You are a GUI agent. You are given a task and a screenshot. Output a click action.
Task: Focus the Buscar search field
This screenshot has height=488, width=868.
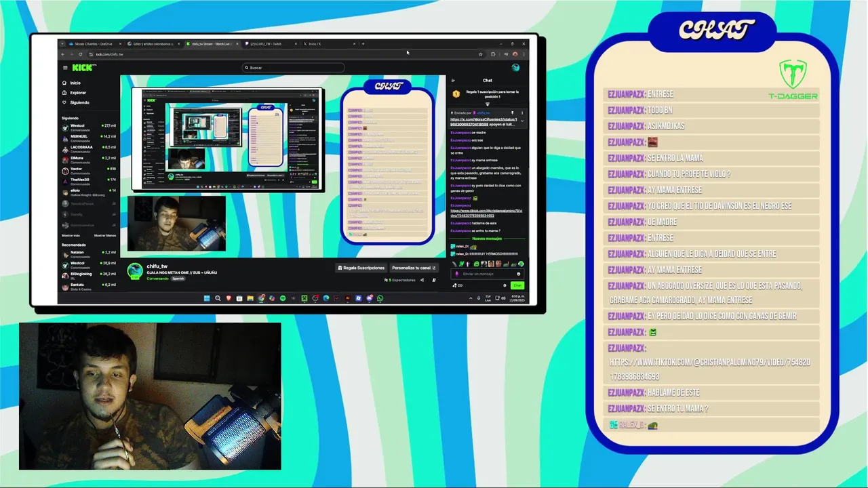pyautogui.click(x=293, y=68)
